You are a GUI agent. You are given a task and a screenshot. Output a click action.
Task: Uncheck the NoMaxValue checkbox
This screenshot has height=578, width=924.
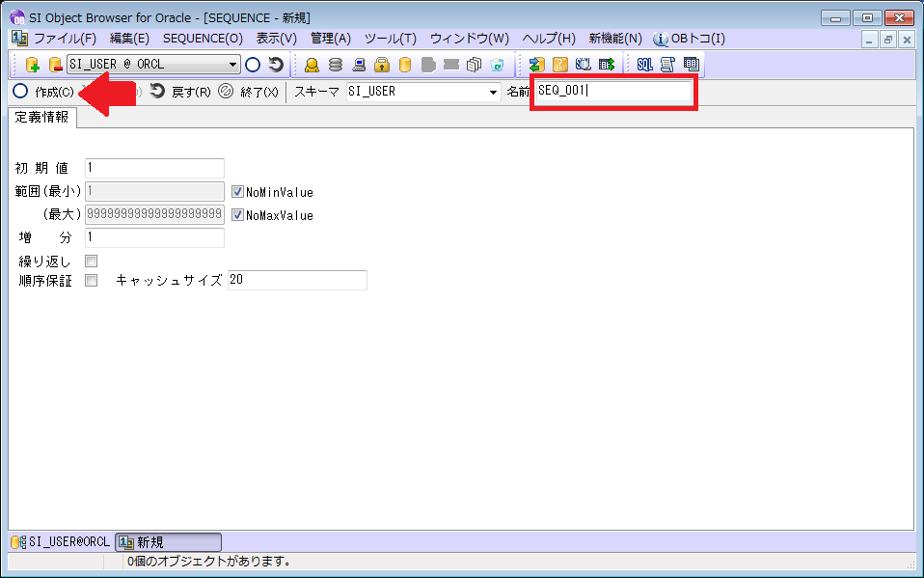tap(237, 215)
